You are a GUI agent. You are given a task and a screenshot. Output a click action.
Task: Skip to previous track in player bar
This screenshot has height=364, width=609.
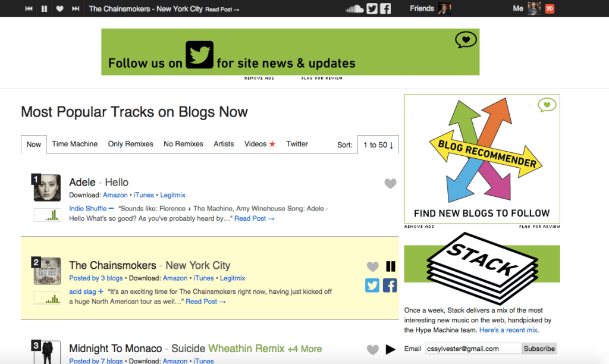point(29,8)
